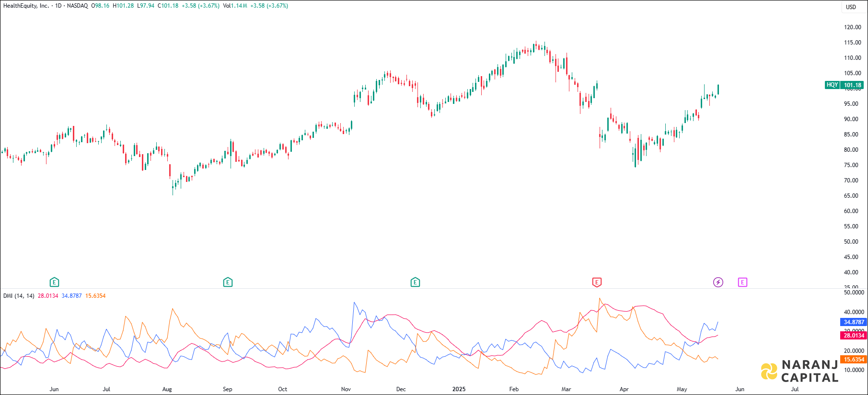Select the 101.18 last price label
The height and width of the screenshot is (395, 868).
coord(853,85)
